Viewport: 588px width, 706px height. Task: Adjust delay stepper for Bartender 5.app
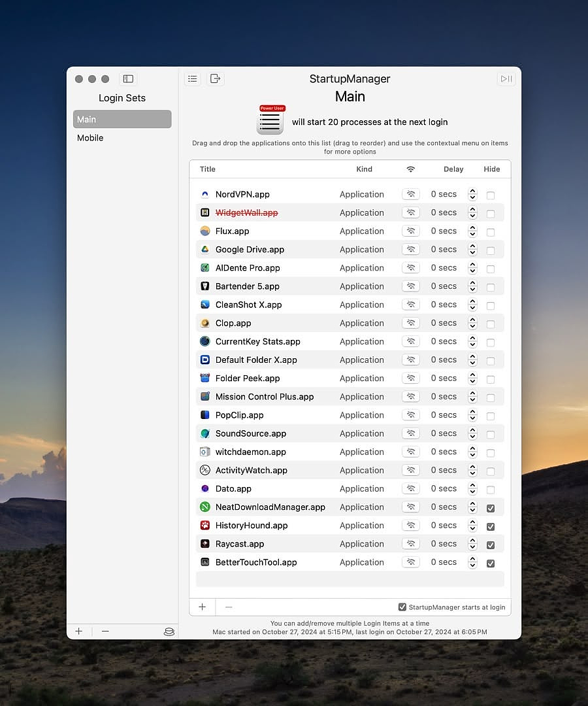click(x=472, y=286)
